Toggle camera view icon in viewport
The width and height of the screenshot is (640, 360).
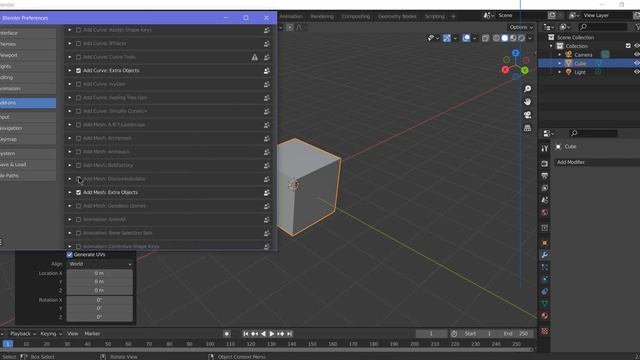(x=527, y=115)
